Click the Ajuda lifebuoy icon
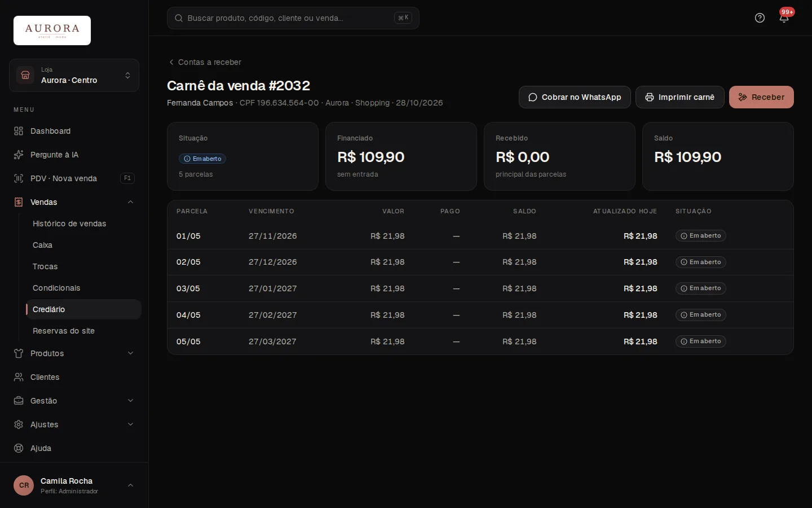The image size is (812, 508). click(19, 448)
